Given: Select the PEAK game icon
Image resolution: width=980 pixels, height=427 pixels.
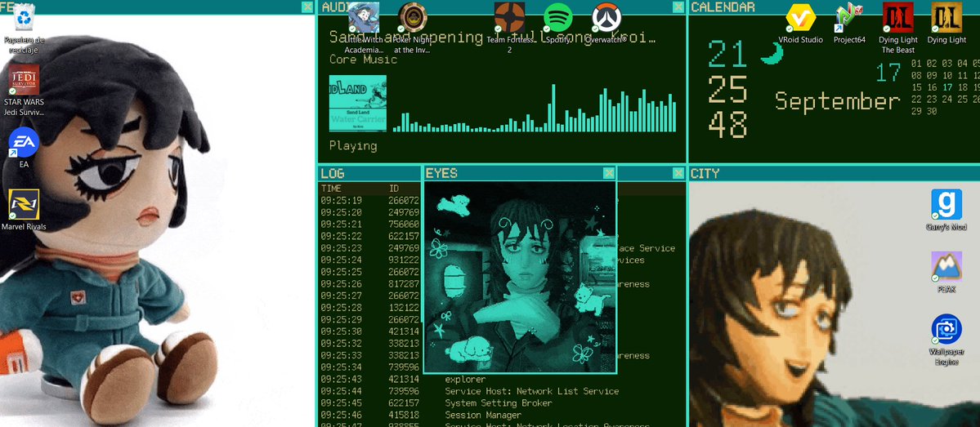Looking at the screenshot, I should tap(946, 272).
